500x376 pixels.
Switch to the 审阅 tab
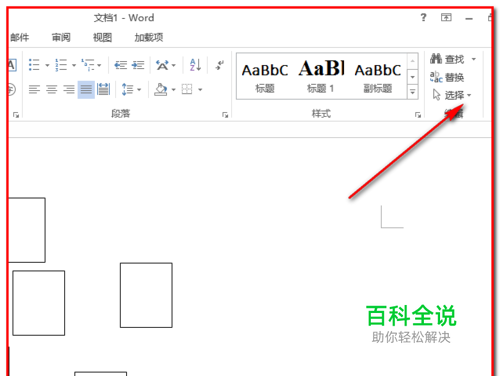[x=61, y=37]
